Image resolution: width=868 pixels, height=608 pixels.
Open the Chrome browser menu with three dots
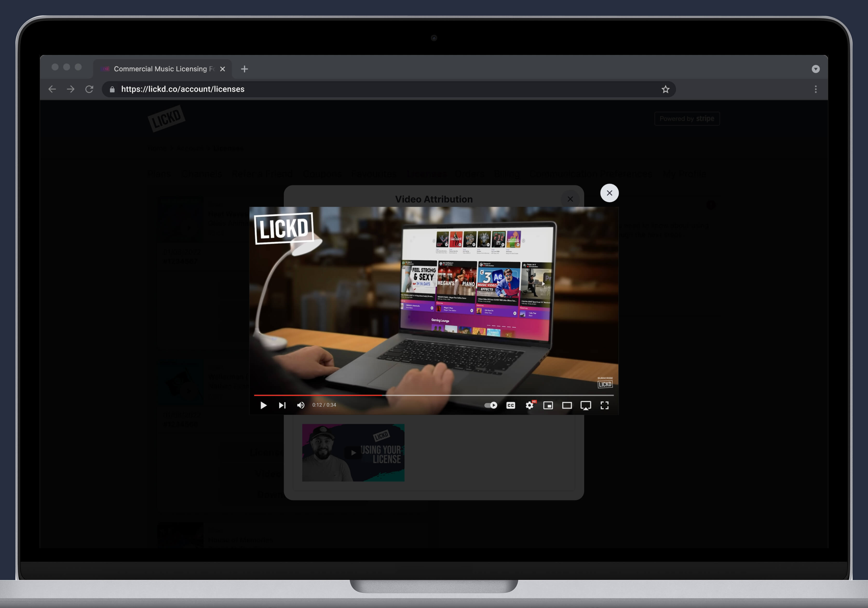[815, 89]
